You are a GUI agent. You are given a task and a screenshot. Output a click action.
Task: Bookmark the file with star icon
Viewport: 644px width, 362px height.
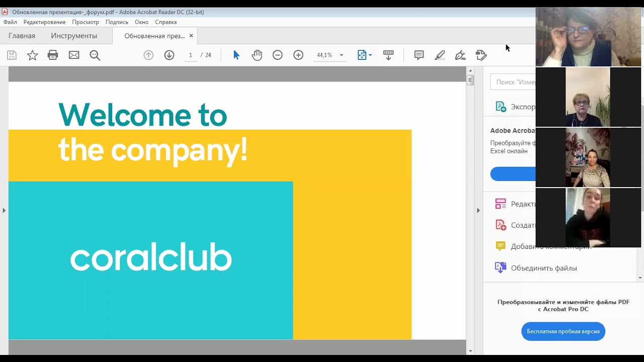pos(32,55)
